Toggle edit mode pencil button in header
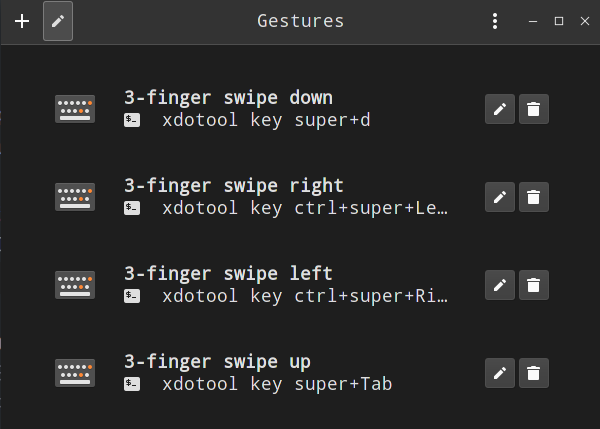600x429 pixels. (x=58, y=21)
